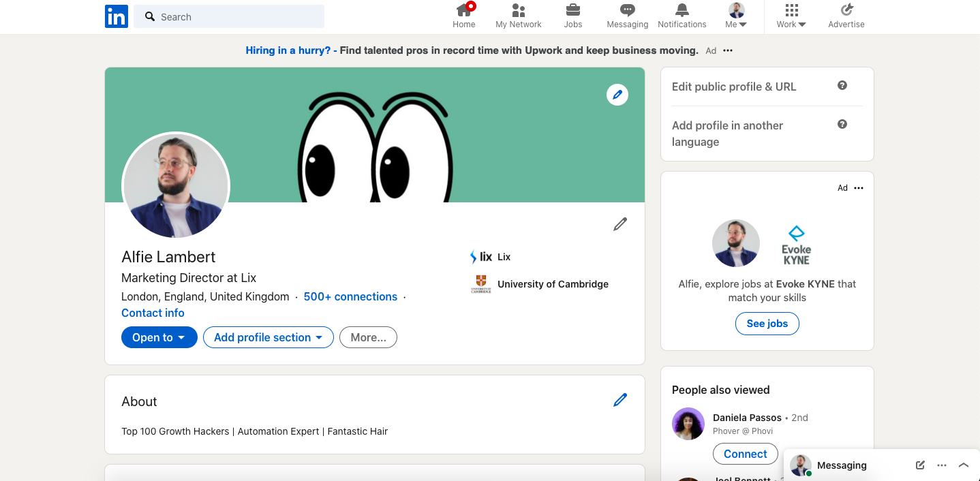Connect with Daniela Passos
The image size is (980, 481).
(745, 453)
